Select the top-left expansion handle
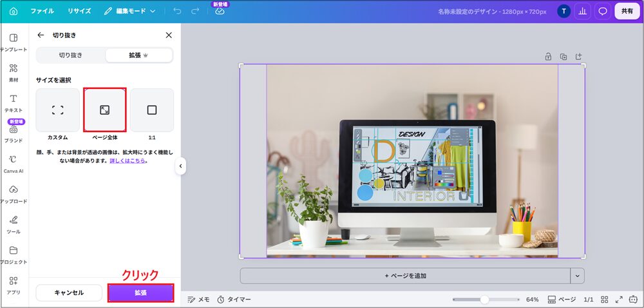 [x=241, y=65]
